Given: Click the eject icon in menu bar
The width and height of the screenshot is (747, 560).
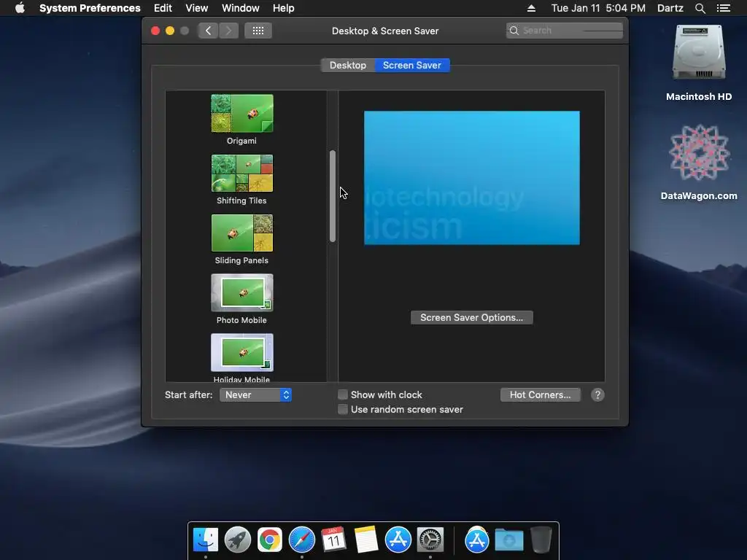Looking at the screenshot, I should (x=531, y=8).
